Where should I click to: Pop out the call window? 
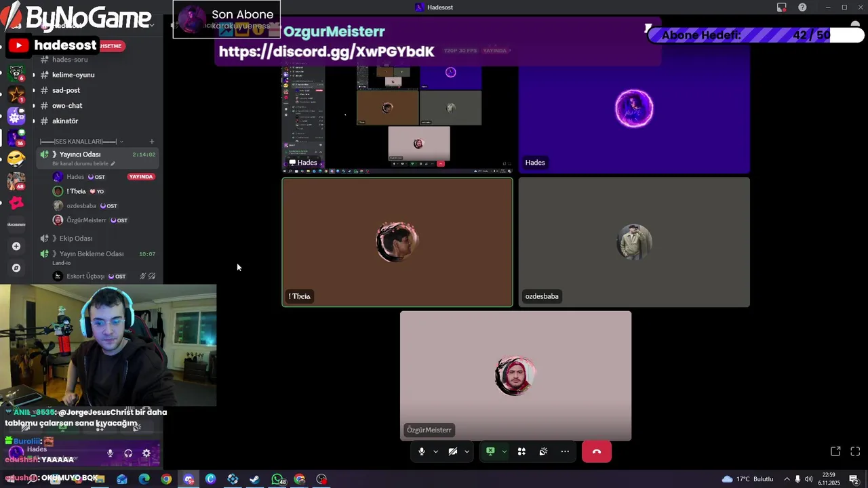pyautogui.click(x=835, y=451)
